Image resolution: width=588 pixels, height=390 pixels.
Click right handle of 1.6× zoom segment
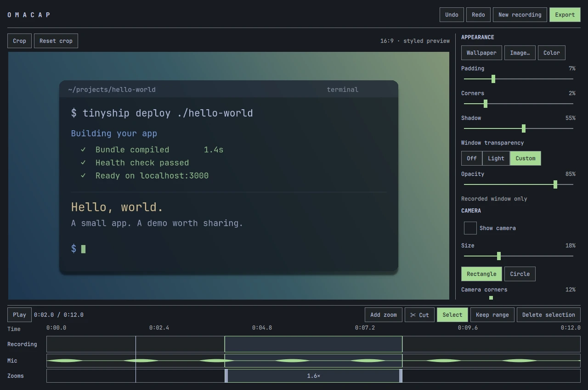point(401,376)
